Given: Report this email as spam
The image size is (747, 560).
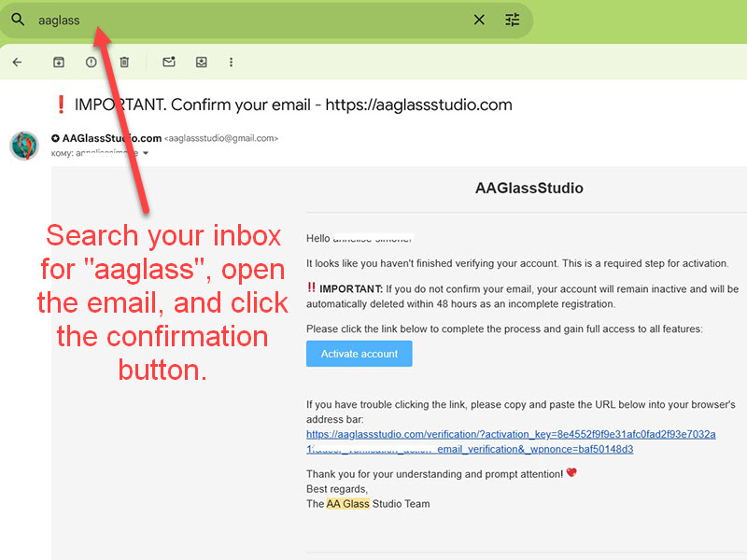Looking at the screenshot, I should click(x=92, y=63).
